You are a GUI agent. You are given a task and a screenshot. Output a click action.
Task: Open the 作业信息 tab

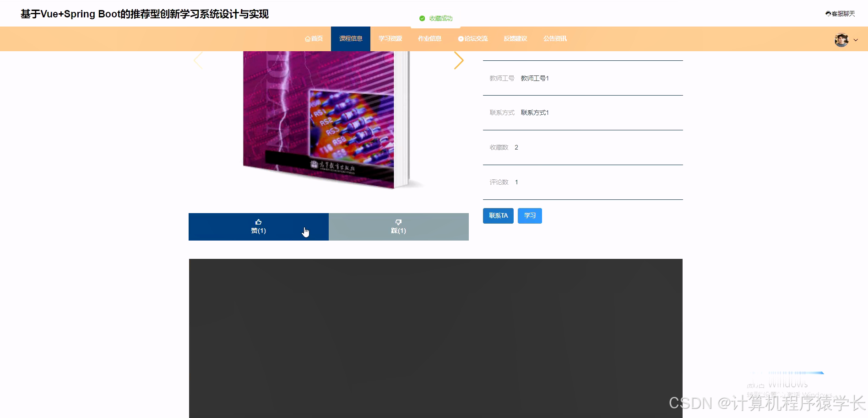429,38
